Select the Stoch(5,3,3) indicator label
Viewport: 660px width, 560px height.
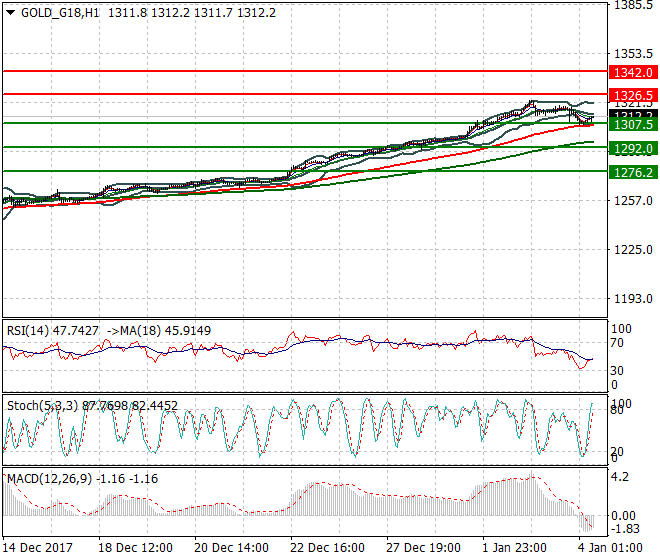point(43,406)
